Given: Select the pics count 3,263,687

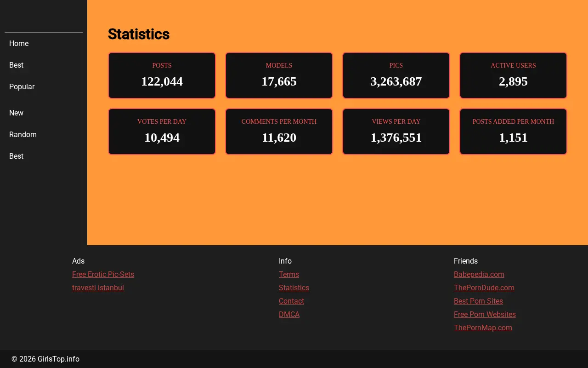Looking at the screenshot, I should pos(396,81).
